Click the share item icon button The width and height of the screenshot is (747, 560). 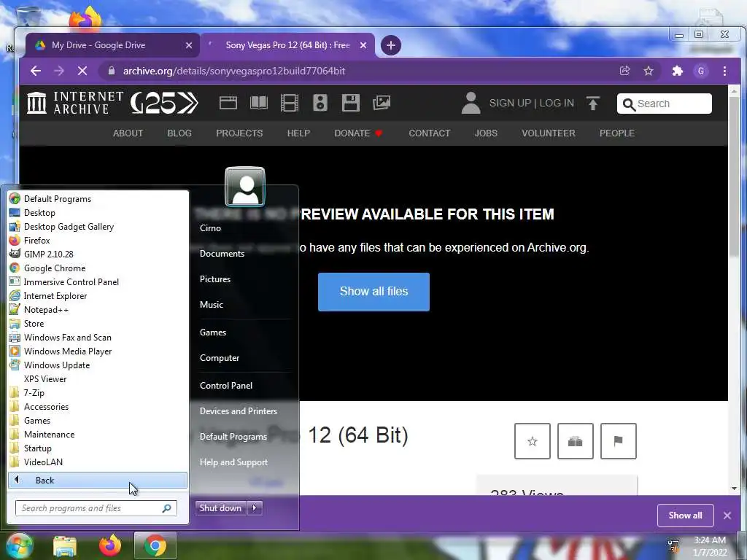[x=575, y=441]
